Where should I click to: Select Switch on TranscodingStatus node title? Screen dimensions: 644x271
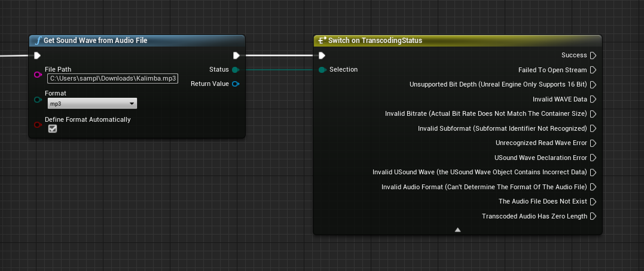[375, 41]
